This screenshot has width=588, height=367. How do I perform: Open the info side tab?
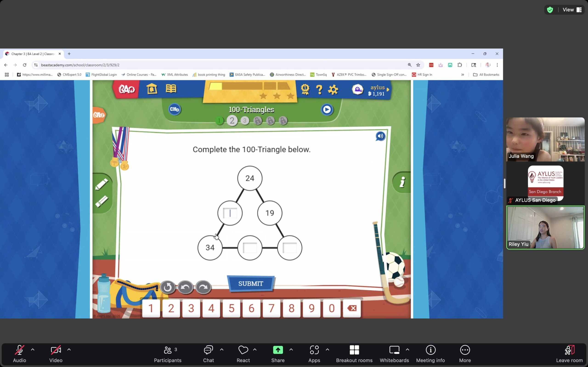(x=402, y=182)
